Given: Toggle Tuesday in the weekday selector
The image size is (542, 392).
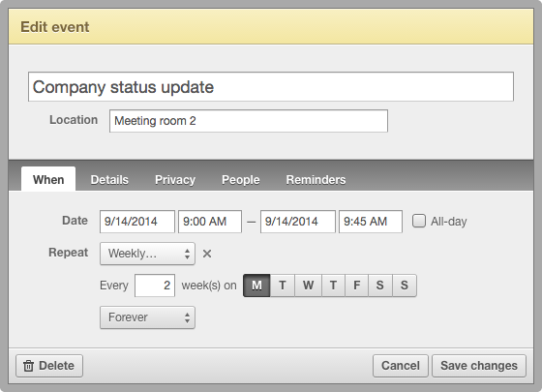Looking at the screenshot, I should point(283,286).
